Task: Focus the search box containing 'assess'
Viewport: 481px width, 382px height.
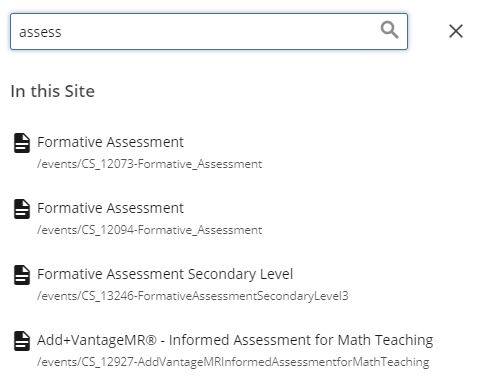Action: tap(209, 32)
